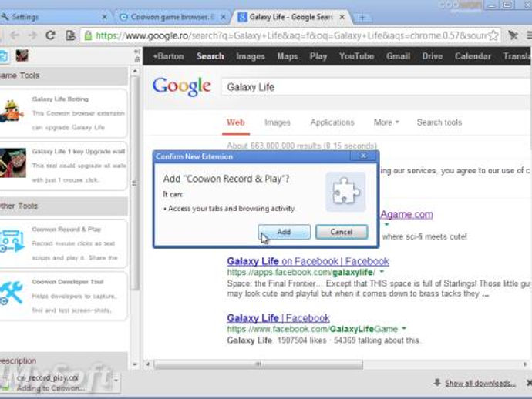Open Galaxy Life 1 key Upgrade wall icon
The width and height of the screenshot is (532, 399).
[13, 163]
